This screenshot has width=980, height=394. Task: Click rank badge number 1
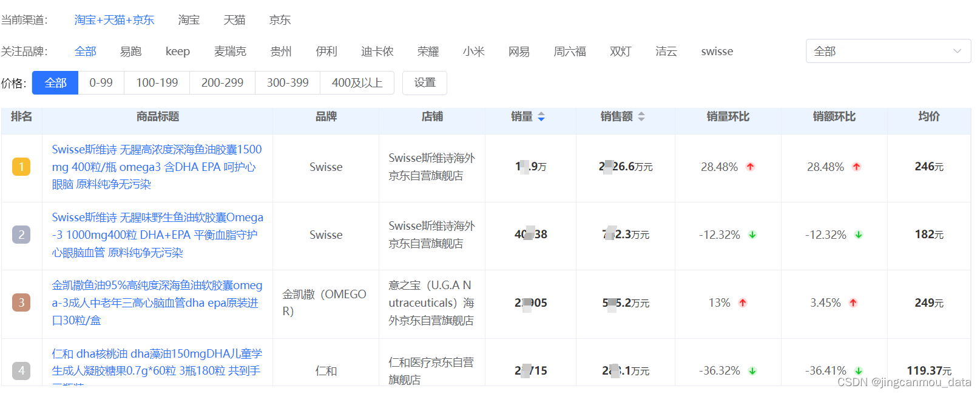21,167
